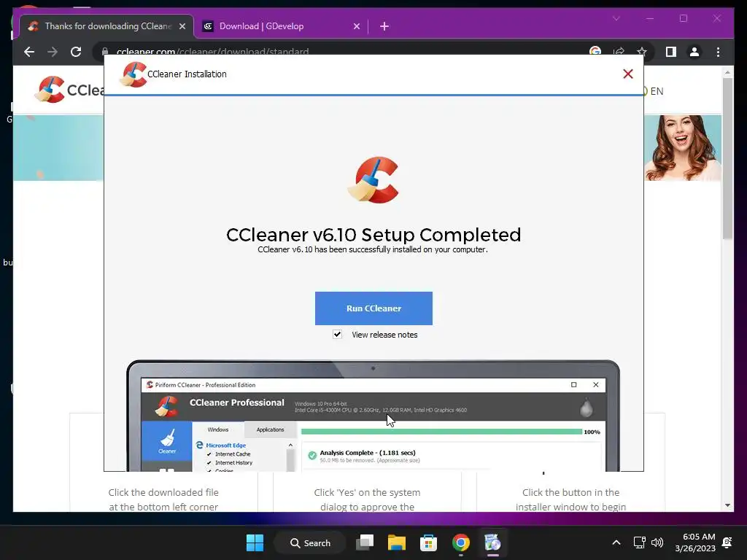The height and width of the screenshot is (560, 747).
Task: Open Chrome three-dot menu
Action: [x=718, y=52]
